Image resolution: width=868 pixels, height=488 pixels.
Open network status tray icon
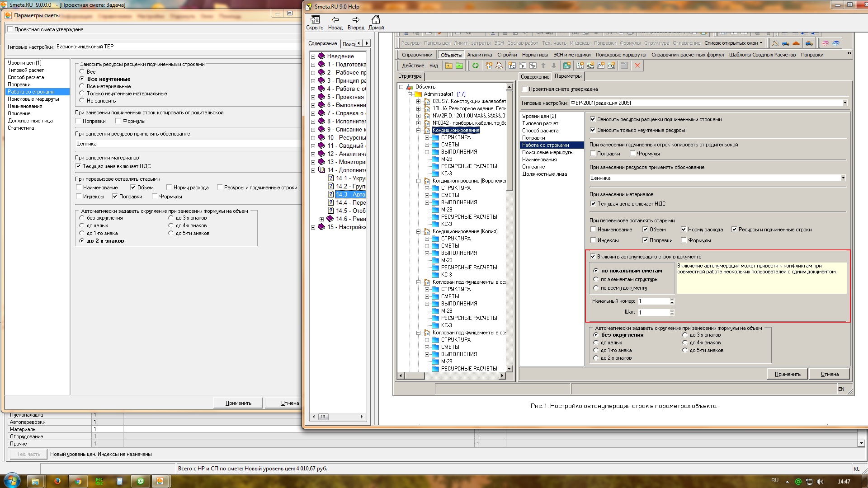click(809, 482)
